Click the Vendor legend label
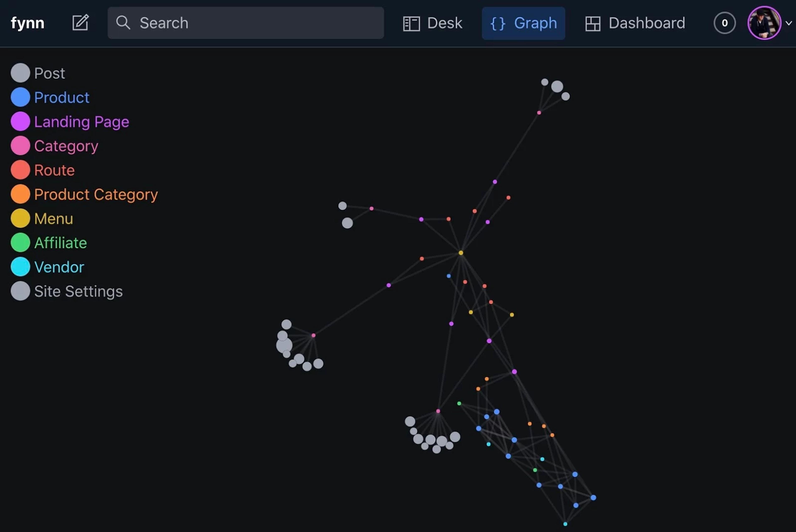This screenshot has width=796, height=532. pos(59,267)
